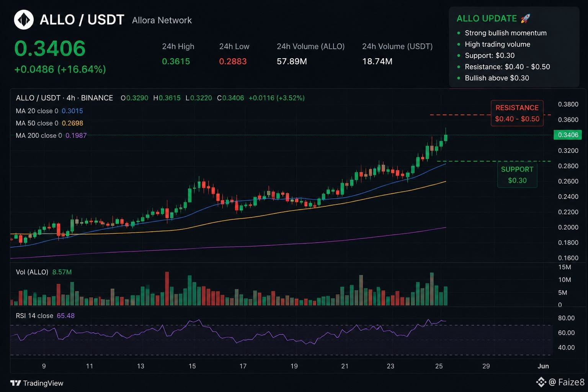Image resolution: width=588 pixels, height=392 pixels.
Task: Click the ALLO / USDT · 4h · BINANCE legend
Action: [x=64, y=98]
